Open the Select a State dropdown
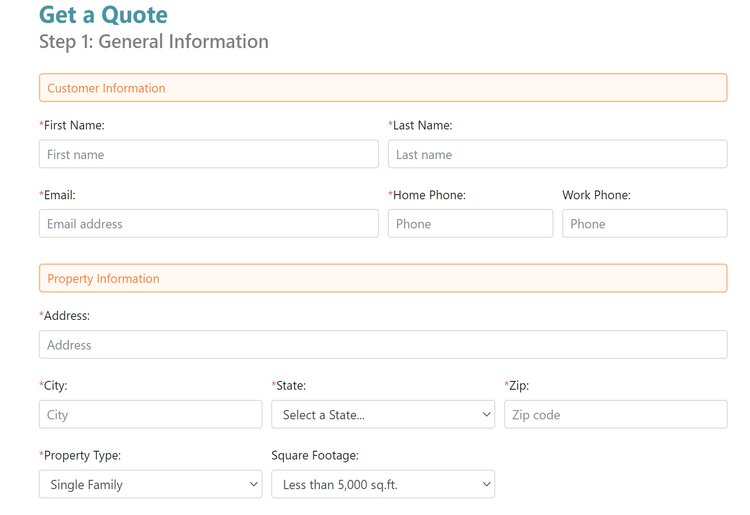750x515 pixels. coord(382,415)
